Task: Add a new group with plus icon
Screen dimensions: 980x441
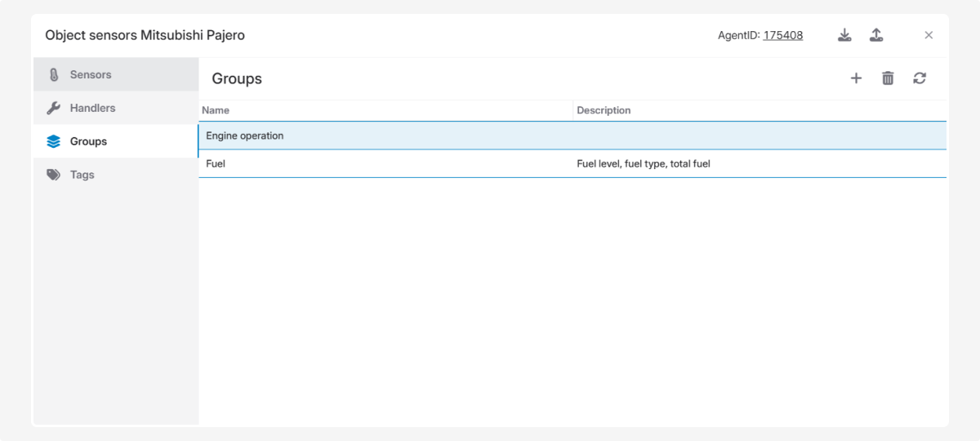Action: (856, 78)
